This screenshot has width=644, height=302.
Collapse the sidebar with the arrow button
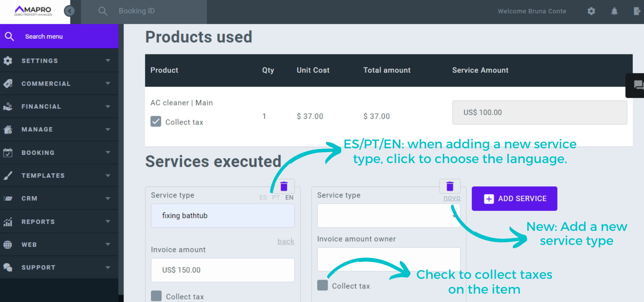click(x=69, y=11)
